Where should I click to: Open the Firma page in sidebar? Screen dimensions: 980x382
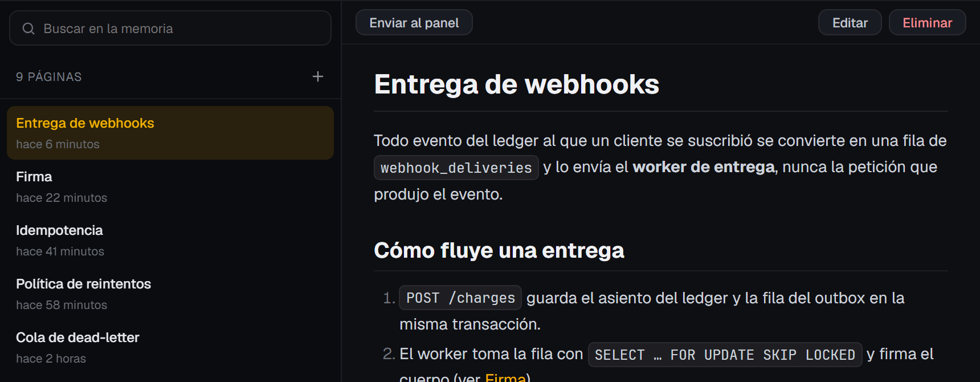point(170,186)
